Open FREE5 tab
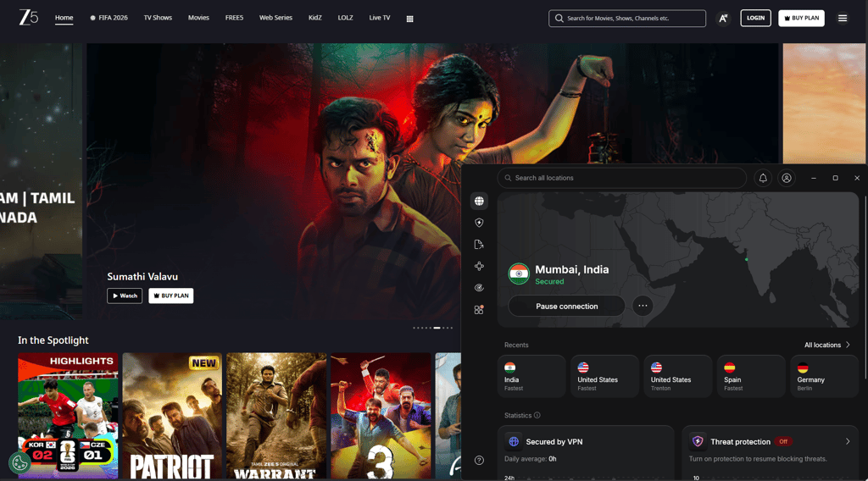This screenshot has height=481, width=868. [234, 18]
